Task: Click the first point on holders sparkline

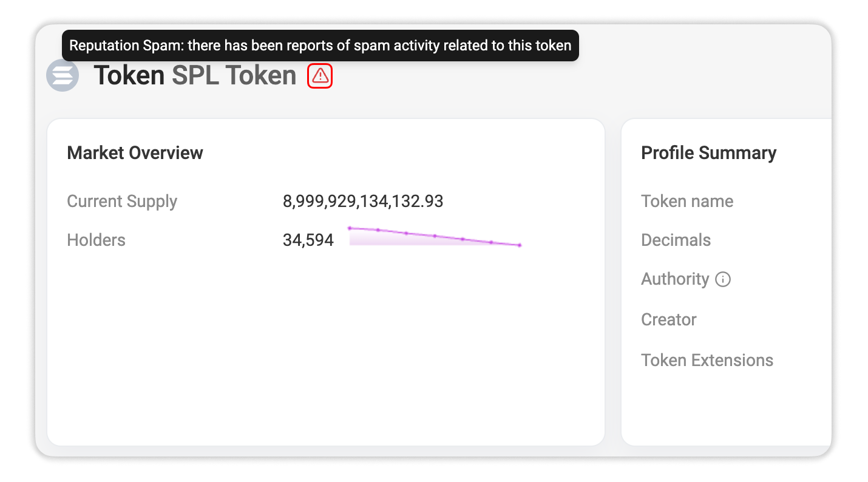Action: pyautogui.click(x=350, y=228)
